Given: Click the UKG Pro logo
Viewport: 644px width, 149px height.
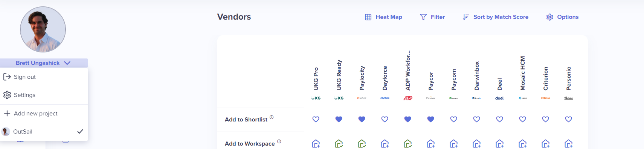Looking at the screenshot, I should pos(316,98).
